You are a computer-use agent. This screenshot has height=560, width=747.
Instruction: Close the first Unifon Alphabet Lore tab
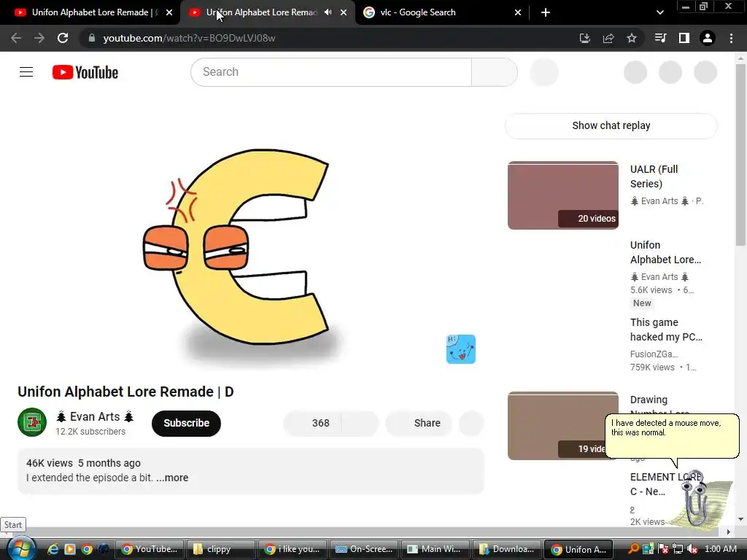tap(169, 13)
